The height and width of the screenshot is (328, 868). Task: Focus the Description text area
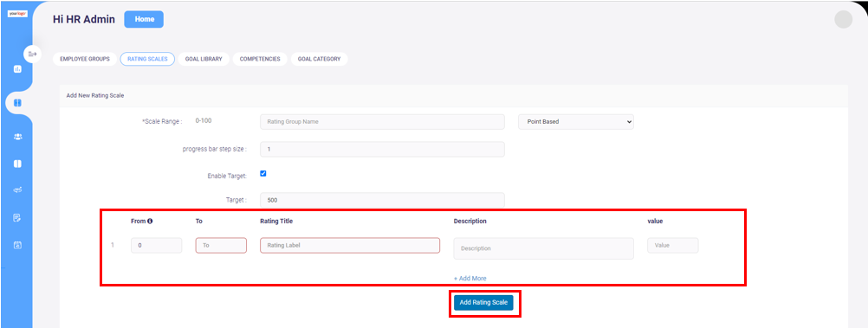544,248
